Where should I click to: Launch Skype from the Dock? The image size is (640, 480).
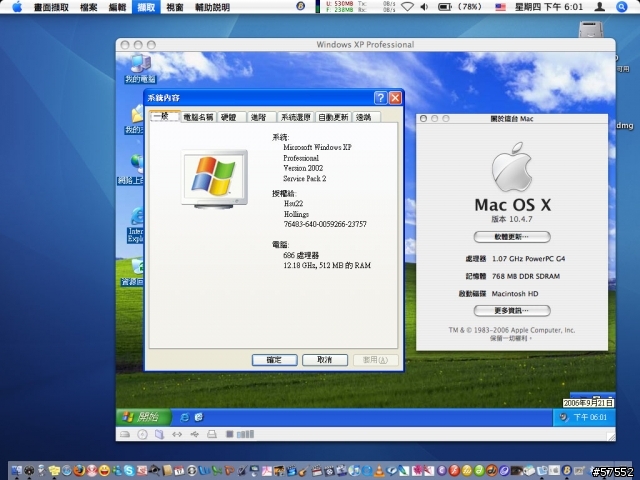coord(129,470)
